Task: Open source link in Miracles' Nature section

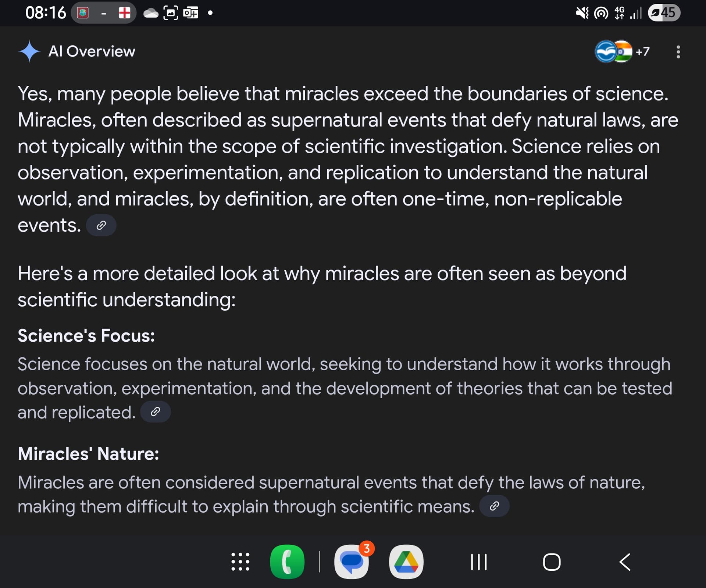Action: click(495, 506)
